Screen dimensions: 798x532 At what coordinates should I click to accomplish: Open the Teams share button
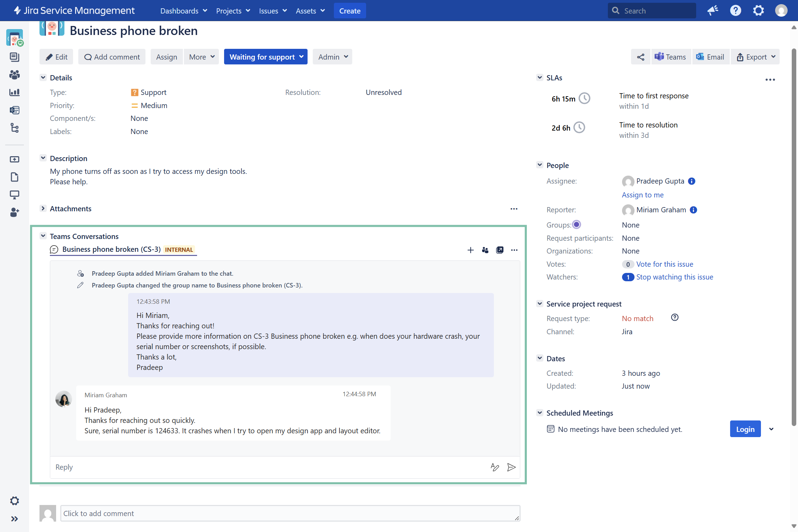671,57
